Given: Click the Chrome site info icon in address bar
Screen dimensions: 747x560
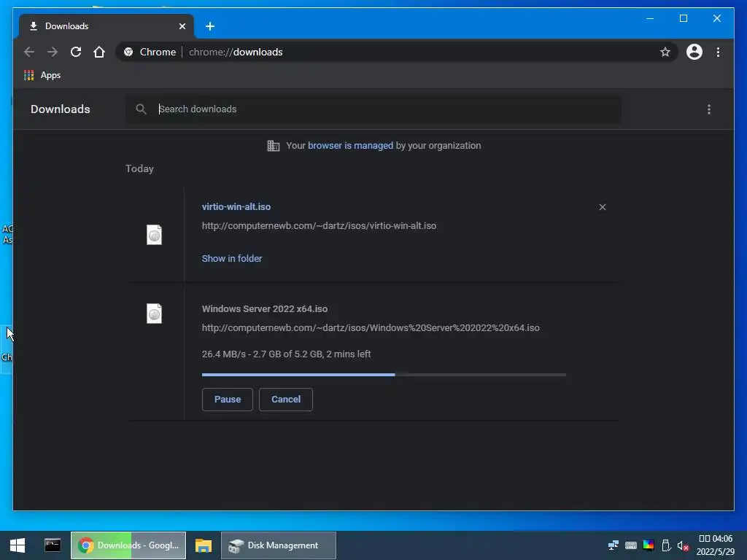Looking at the screenshot, I should point(128,52).
